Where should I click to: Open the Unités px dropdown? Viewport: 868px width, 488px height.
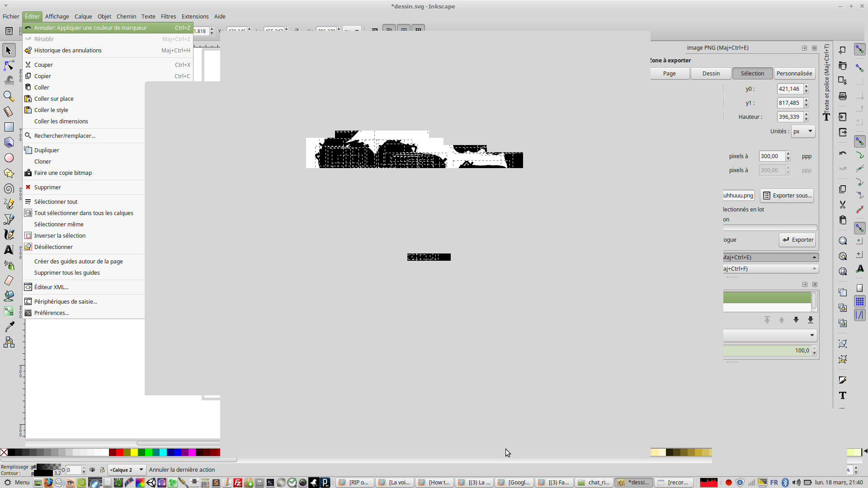tap(803, 131)
